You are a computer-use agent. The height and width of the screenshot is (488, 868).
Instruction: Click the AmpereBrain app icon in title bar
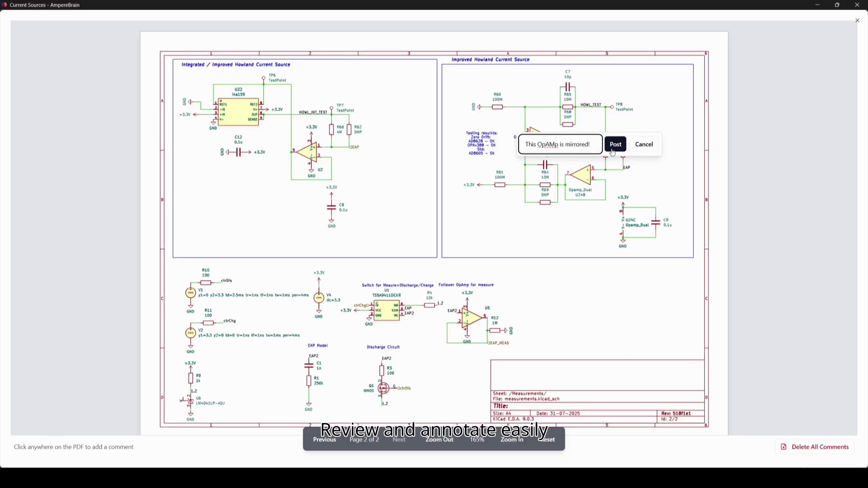[4, 5]
